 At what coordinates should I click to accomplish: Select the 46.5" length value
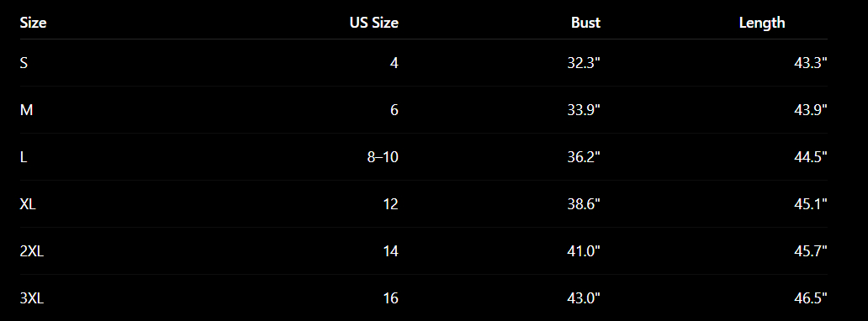click(811, 298)
